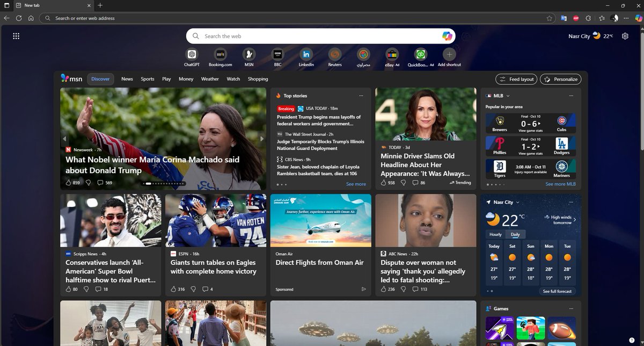
Task: Open browser Settings and more menu
Action: point(626,18)
